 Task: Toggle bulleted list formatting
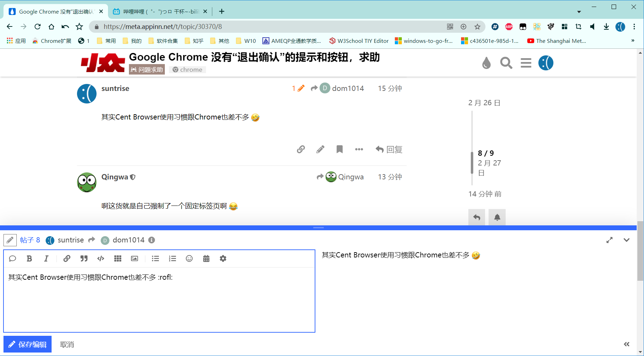coord(155,258)
